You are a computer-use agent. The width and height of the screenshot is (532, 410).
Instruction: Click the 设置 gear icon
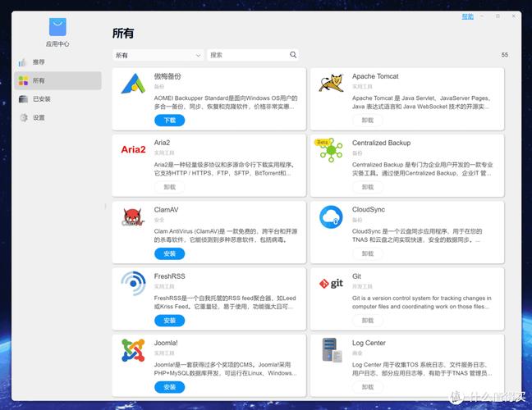click(x=24, y=117)
